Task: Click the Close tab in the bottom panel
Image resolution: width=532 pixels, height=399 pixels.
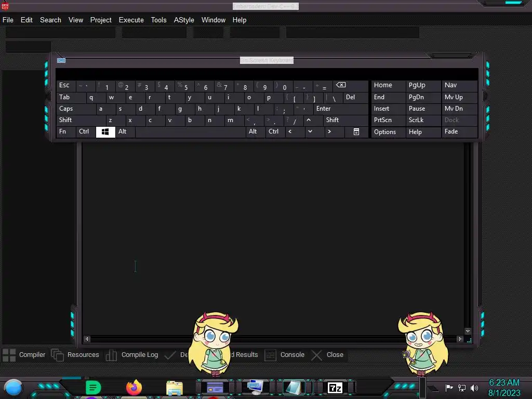Action: pyautogui.click(x=327, y=355)
